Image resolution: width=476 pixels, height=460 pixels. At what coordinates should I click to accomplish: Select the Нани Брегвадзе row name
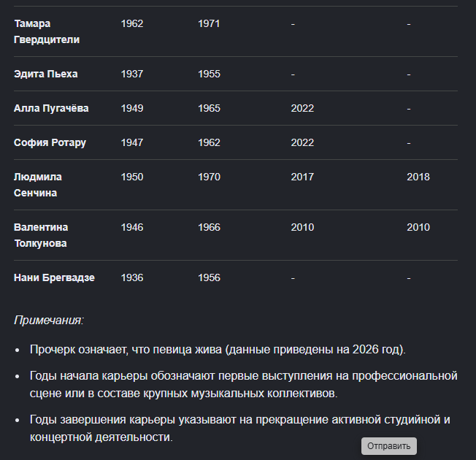[x=54, y=277]
